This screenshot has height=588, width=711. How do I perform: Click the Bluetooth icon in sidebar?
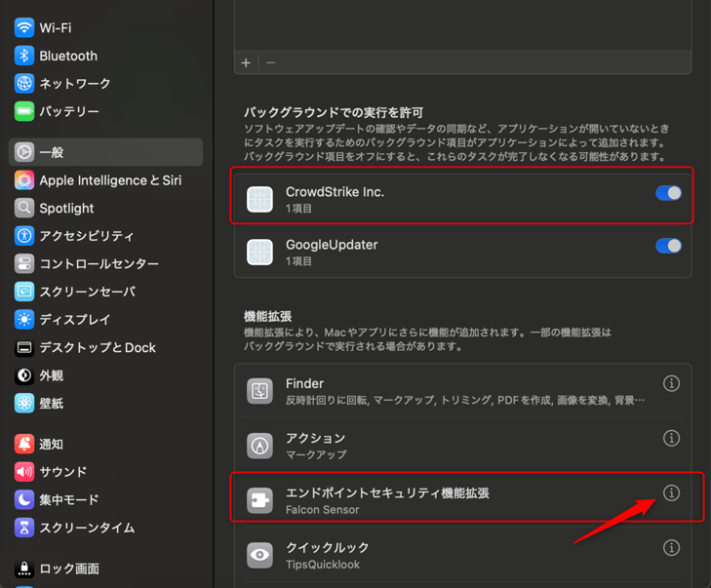24,56
